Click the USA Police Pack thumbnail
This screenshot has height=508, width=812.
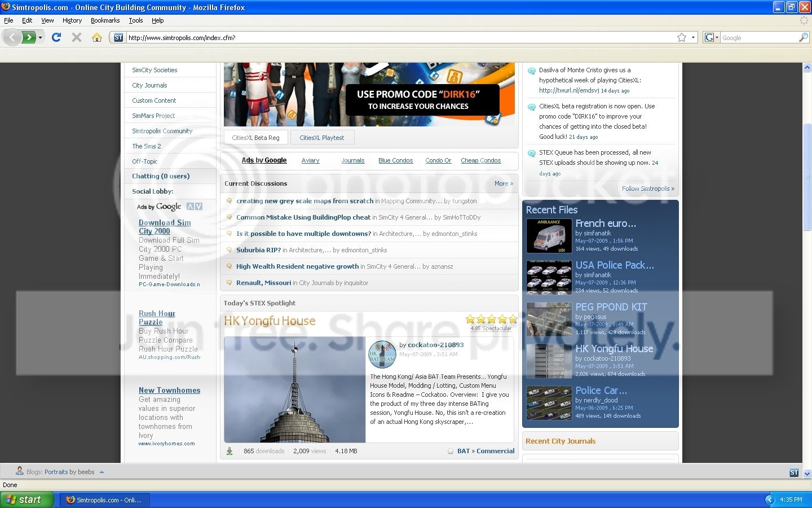tap(549, 278)
